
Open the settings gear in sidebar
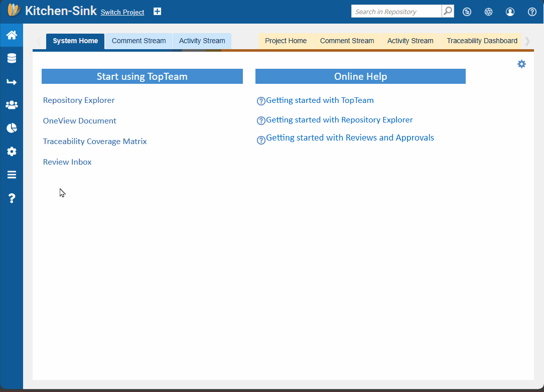point(12,151)
